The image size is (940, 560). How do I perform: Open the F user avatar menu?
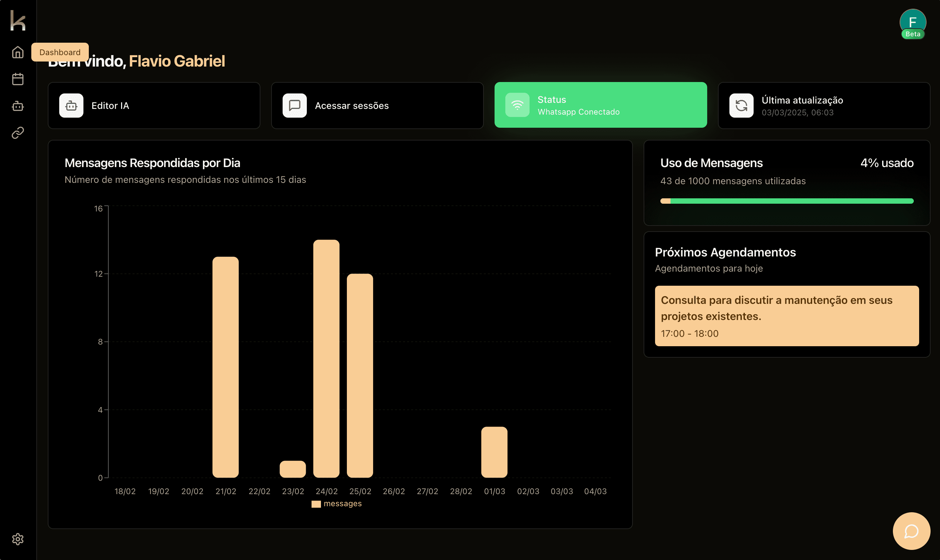(x=912, y=22)
